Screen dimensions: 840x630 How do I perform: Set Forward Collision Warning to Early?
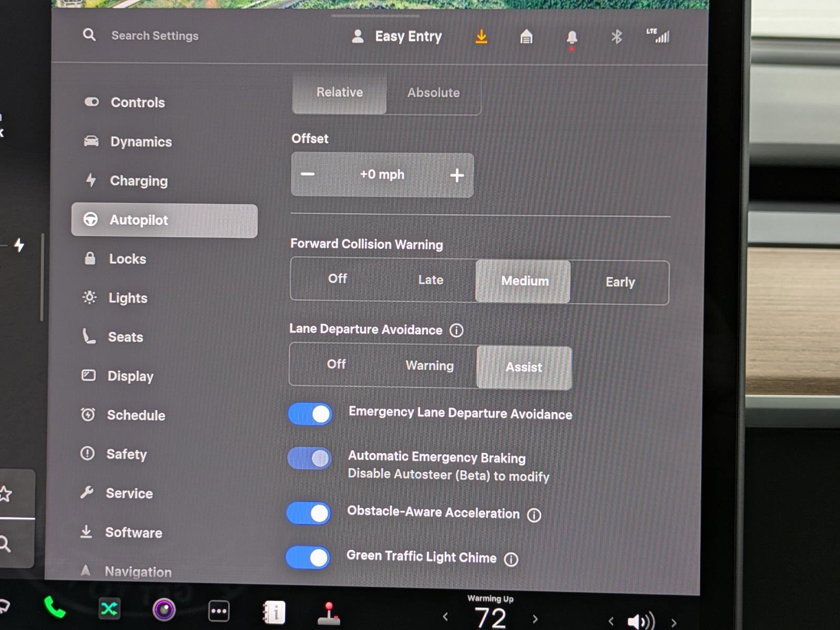[620, 282]
